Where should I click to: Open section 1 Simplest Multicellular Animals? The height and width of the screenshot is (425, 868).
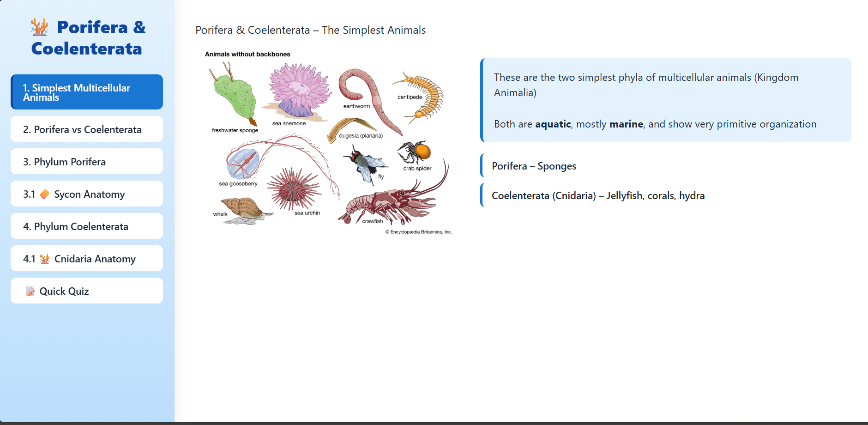point(87,92)
